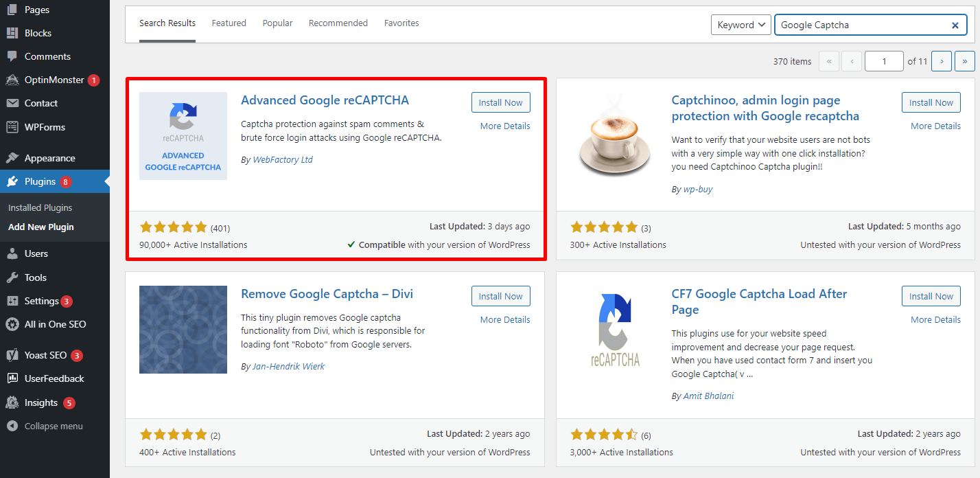Click the Yoast SEO icon
This screenshot has height=478, width=980.
pos(12,355)
